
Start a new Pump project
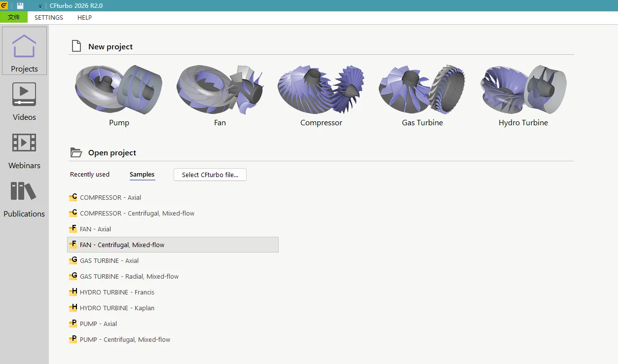click(119, 95)
